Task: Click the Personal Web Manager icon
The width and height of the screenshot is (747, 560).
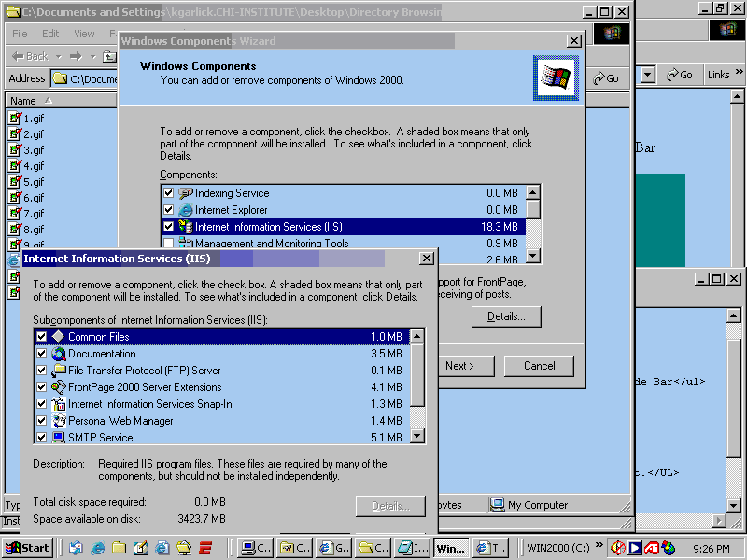Action: tap(59, 421)
